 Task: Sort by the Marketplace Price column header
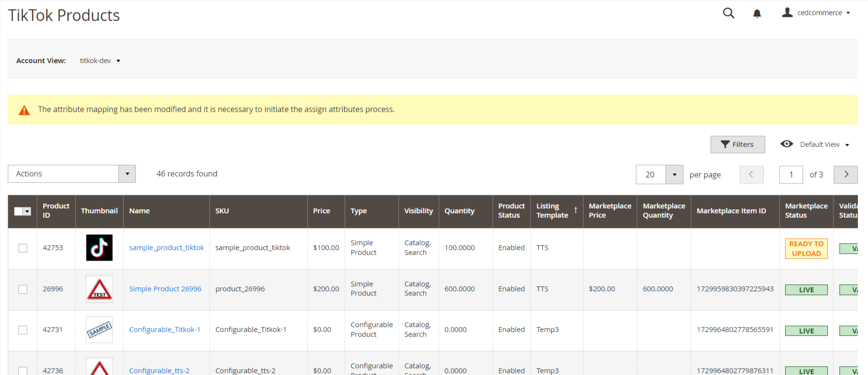coord(610,211)
